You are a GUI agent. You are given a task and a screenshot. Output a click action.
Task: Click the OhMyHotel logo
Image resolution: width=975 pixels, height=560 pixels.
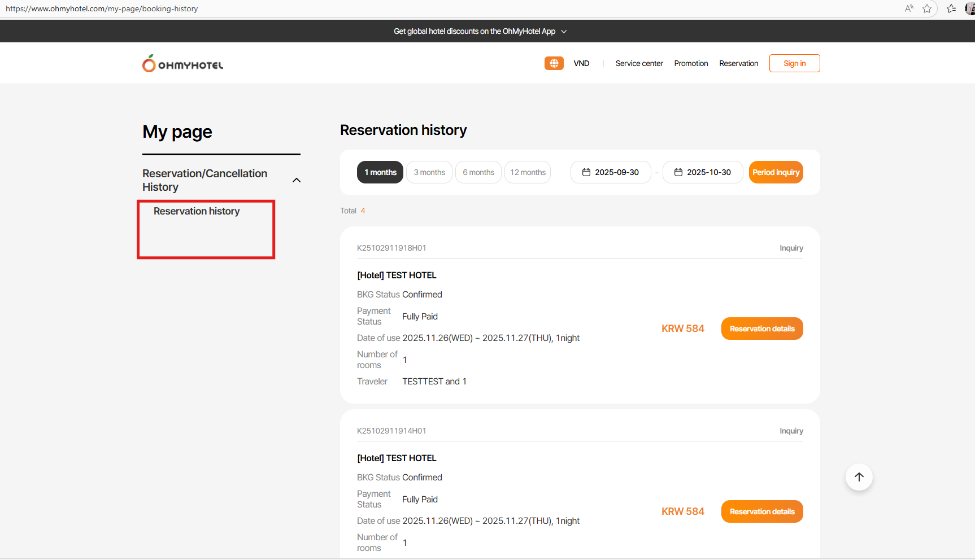pyautogui.click(x=182, y=64)
